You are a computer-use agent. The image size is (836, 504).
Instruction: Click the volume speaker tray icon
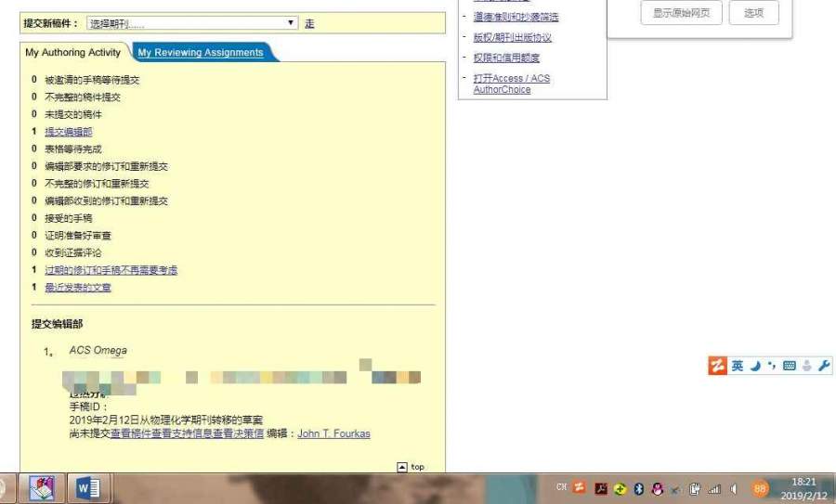click(x=734, y=488)
